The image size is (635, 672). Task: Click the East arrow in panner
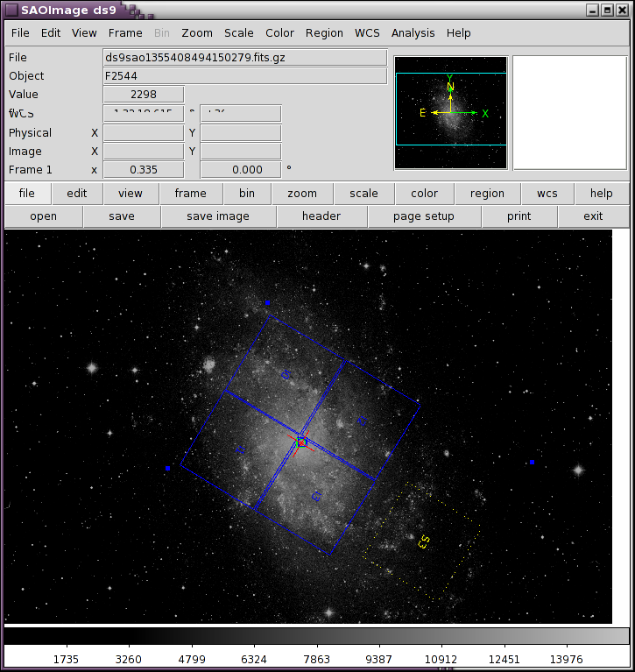434,113
